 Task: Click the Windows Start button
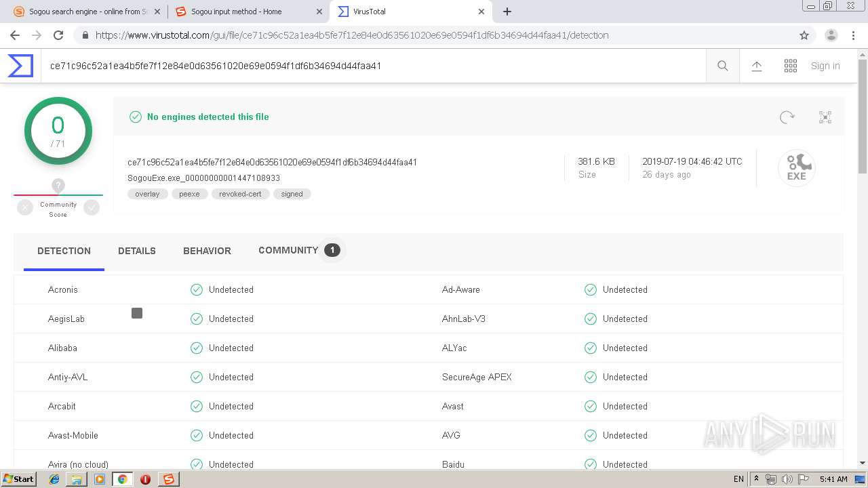(x=18, y=479)
